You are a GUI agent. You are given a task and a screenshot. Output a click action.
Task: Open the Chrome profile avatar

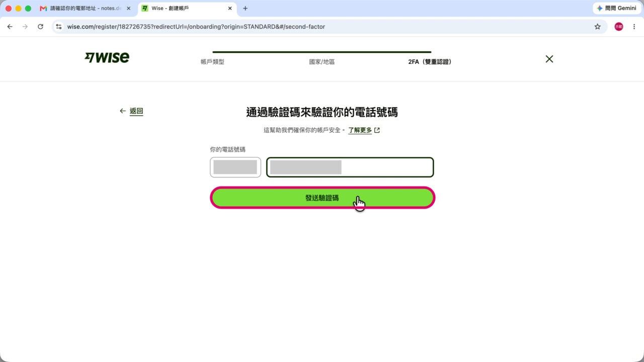click(619, 27)
